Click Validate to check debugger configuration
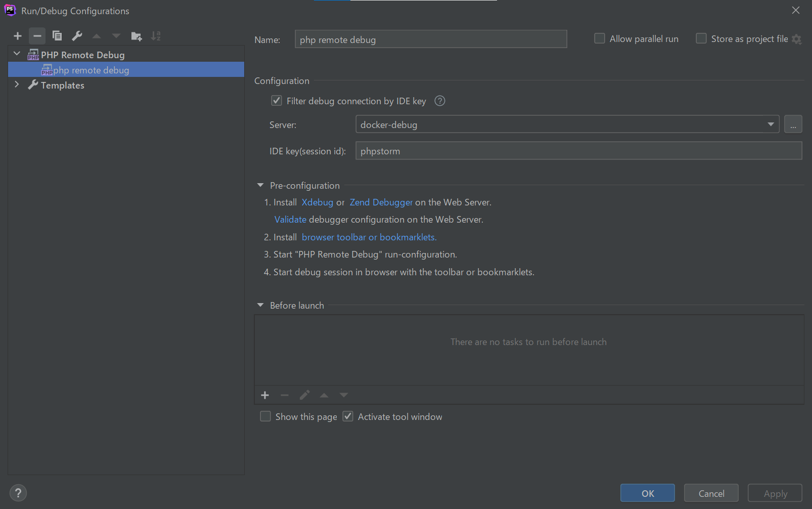This screenshot has height=509, width=812. tap(290, 219)
